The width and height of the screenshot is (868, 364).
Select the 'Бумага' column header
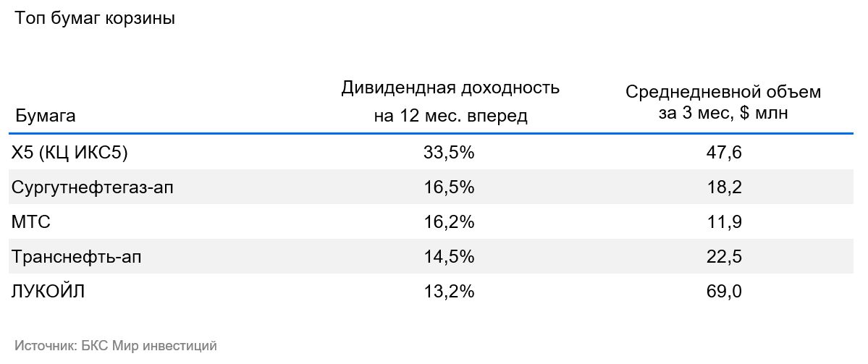[x=46, y=117]
